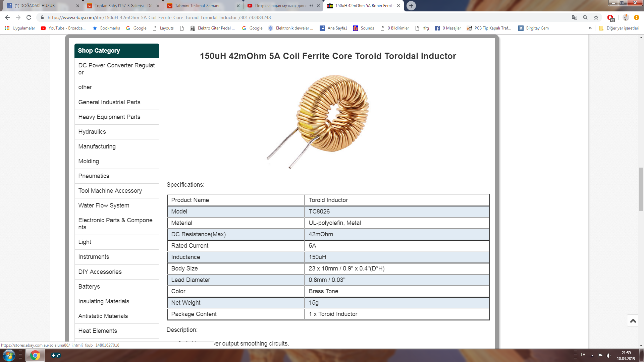Open the Diğer yer işaretleri folder
Image resolution: width=644 pixels, height=362 pixels.
(619, 28)
